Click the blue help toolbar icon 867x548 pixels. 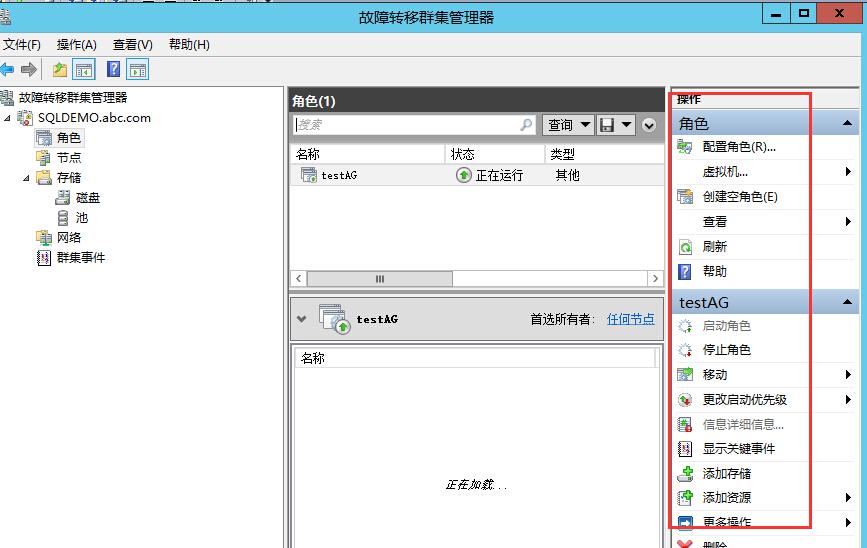113,69
